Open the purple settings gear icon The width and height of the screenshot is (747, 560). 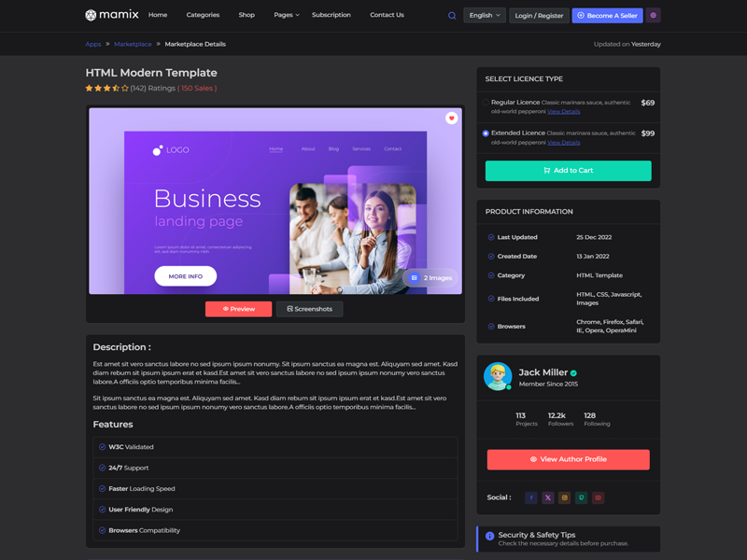(654, 15)
